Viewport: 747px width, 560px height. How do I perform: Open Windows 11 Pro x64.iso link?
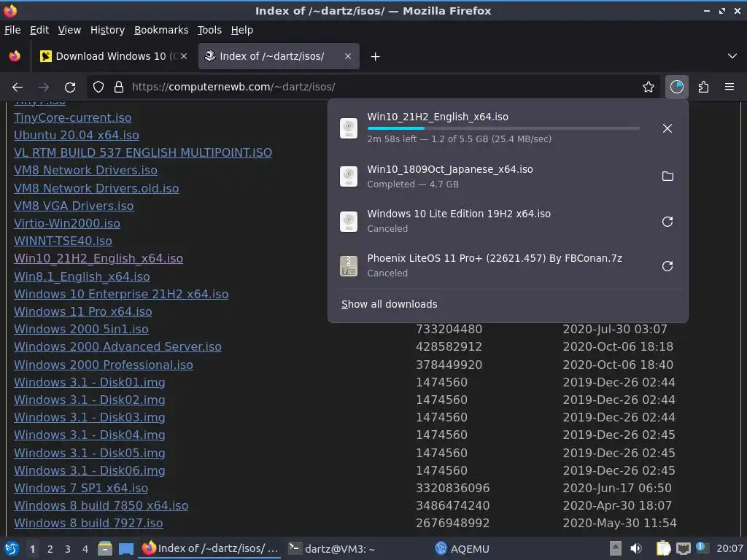[83, 311]
